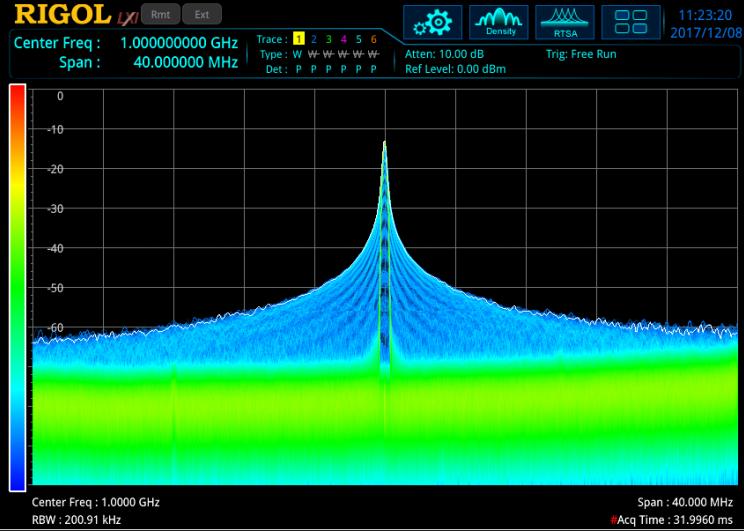Edit the Span 40.000000 MHz value
744x531 pixels.
186,62
